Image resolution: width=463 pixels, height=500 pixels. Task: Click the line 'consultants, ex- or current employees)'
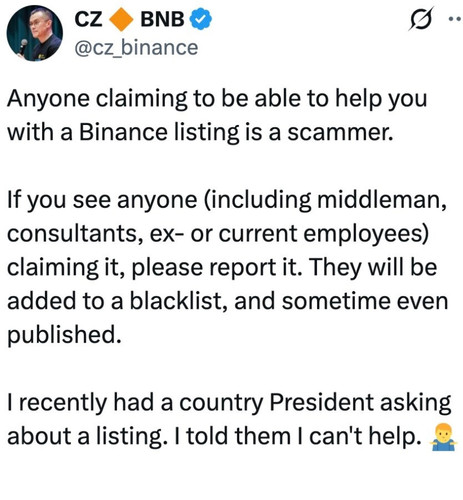[218, 234]
